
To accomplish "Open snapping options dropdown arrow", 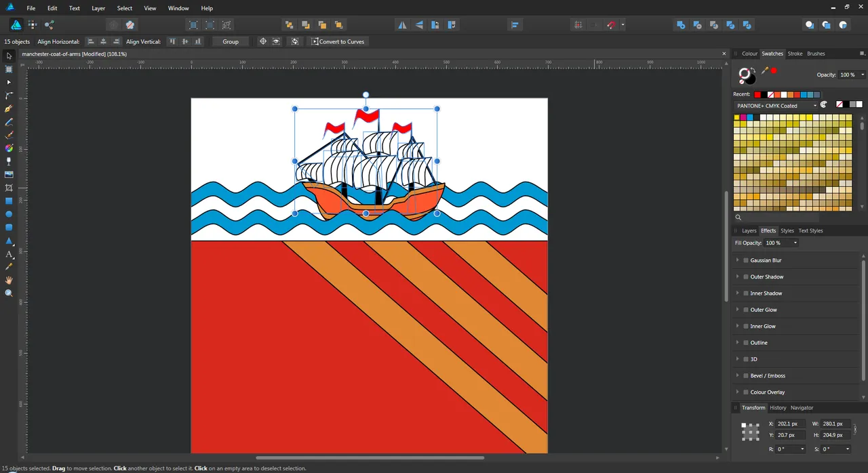I will (623, 25).
